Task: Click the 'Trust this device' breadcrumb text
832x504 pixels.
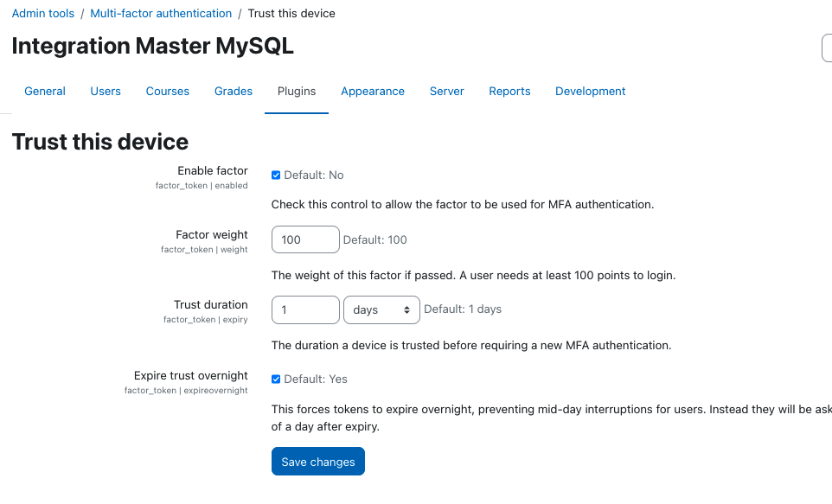Action: tap(291, 13)
